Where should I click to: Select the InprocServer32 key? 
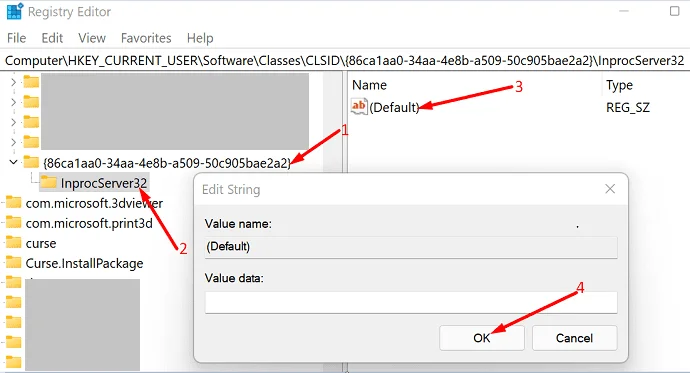coord(104,183)
